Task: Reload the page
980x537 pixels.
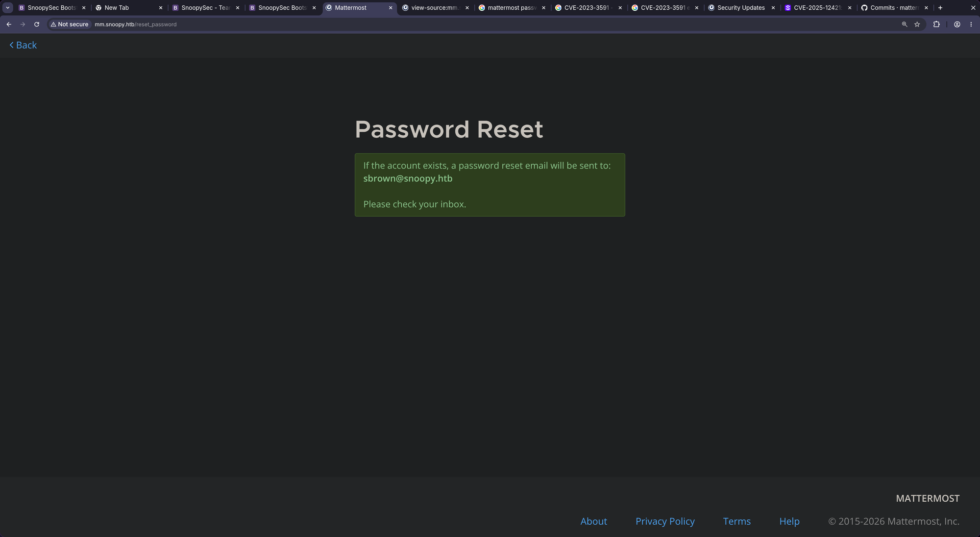Action: (x=37, y=24)
